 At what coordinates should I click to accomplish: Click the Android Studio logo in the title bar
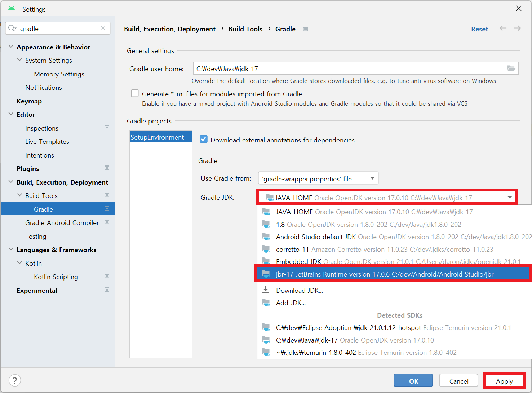(12, 9)
